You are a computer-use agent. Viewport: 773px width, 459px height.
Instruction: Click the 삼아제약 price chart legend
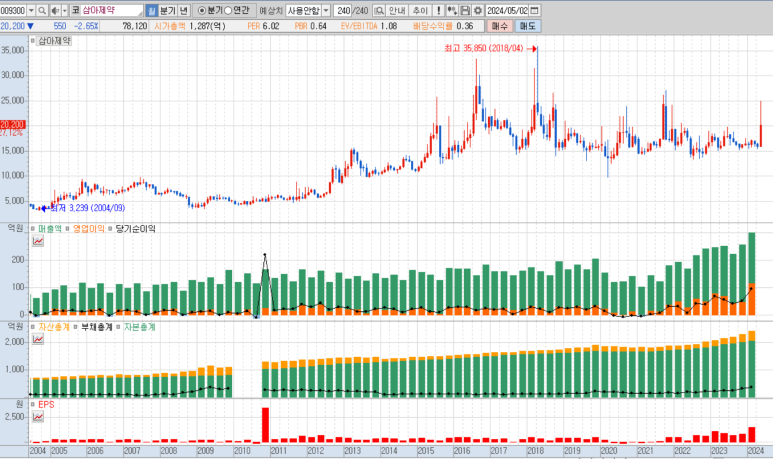54,41
